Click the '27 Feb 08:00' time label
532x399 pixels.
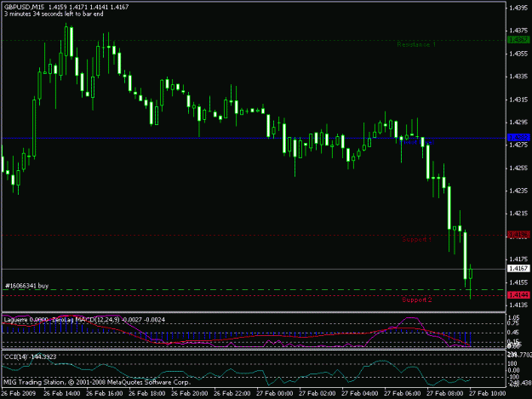point(445,394)
